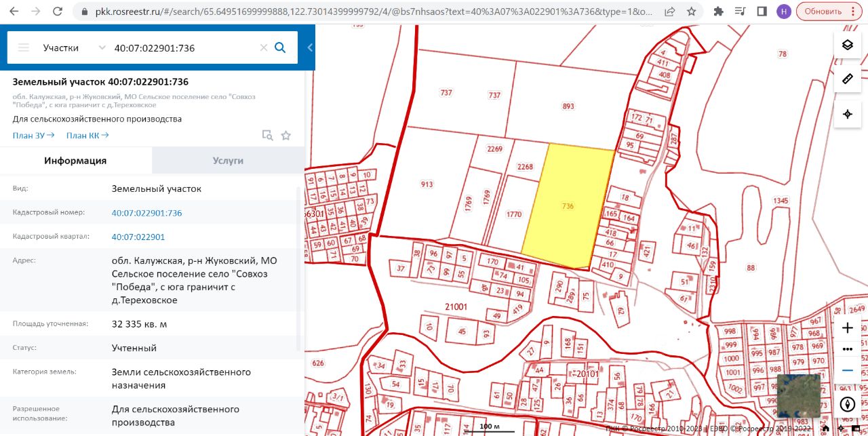Image resolution: width=868 pixels, height=436 pixels.
Task: Click parcel 1345 on the map
Action: click(x=781, y=201)
